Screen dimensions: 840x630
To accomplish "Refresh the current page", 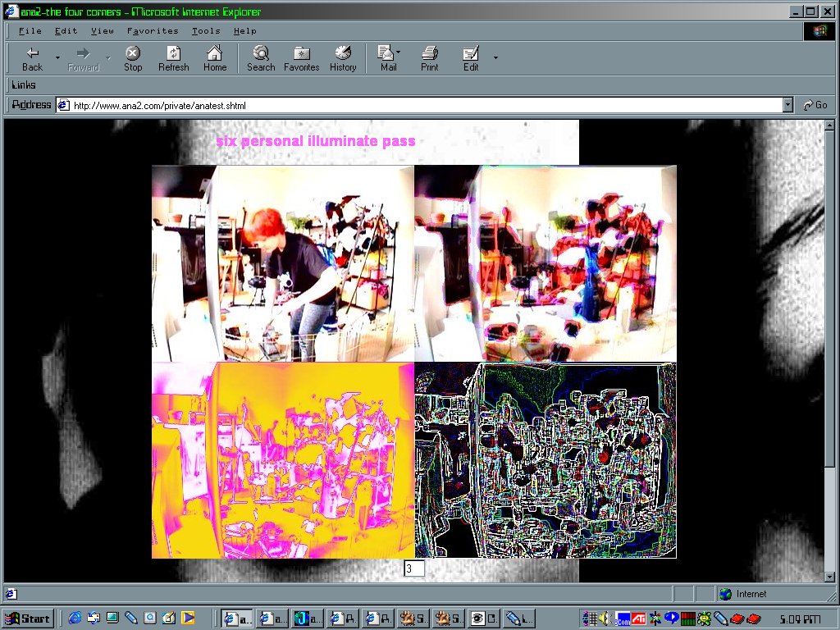I will coord(173,58).
